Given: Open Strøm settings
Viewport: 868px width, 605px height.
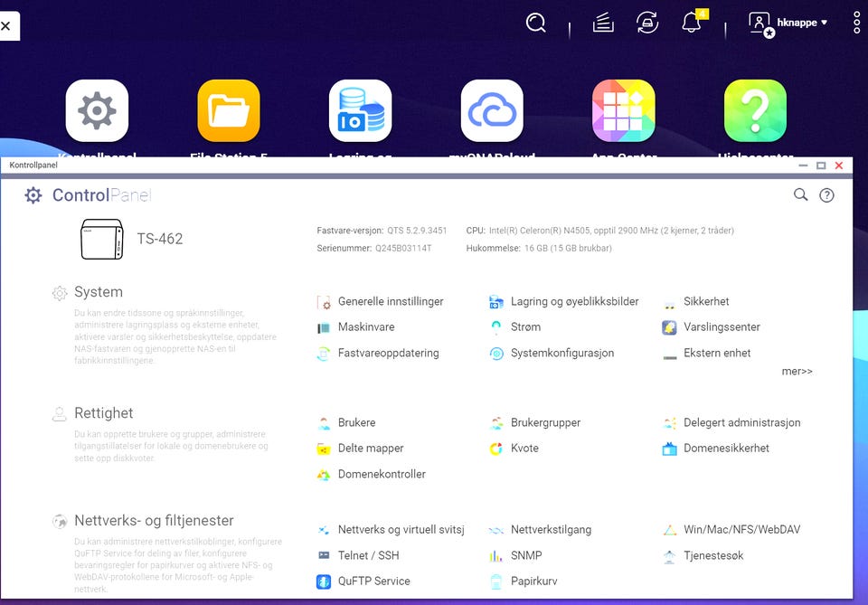Looking at the screenshot, I should click(514, 327).
